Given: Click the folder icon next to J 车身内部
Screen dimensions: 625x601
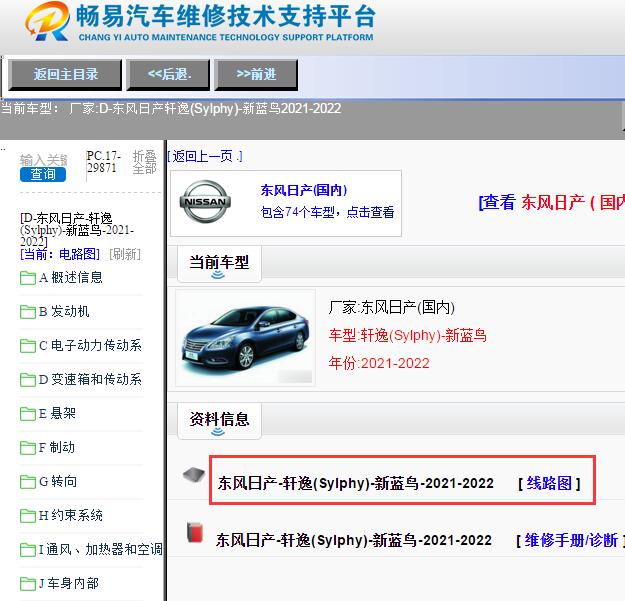Looking at the screenshot, I should click(x=28, y=584).
